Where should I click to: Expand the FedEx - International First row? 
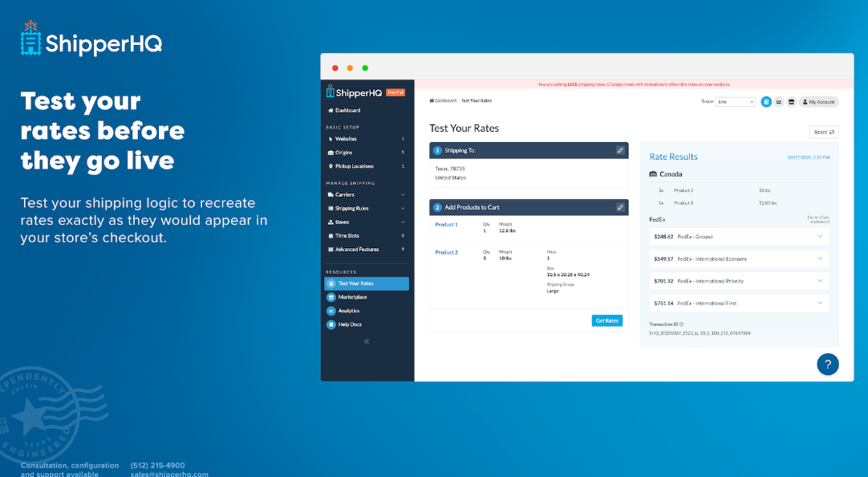pyautogui.click(x=740, y=303)
